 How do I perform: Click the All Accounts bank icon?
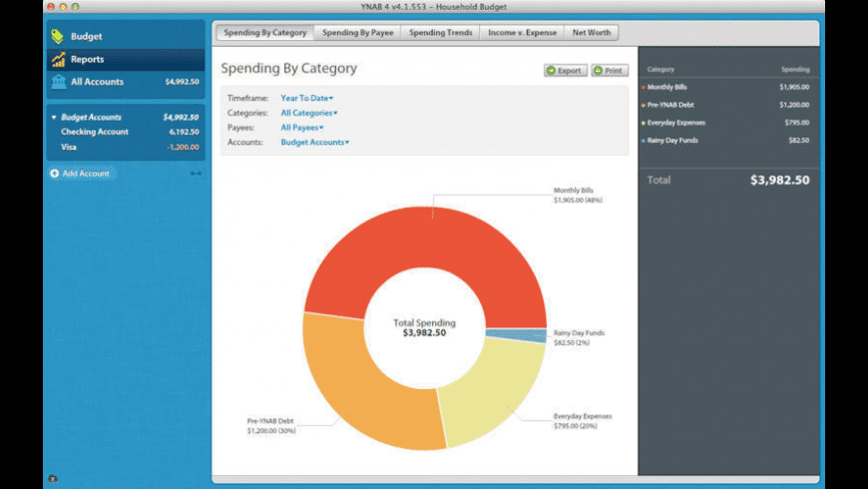click(58, 82)
